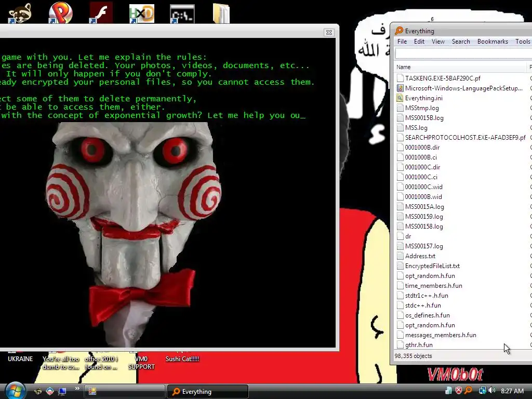
Task: Open "office 2010 i found on" desktop item
Action: [101, 362]
